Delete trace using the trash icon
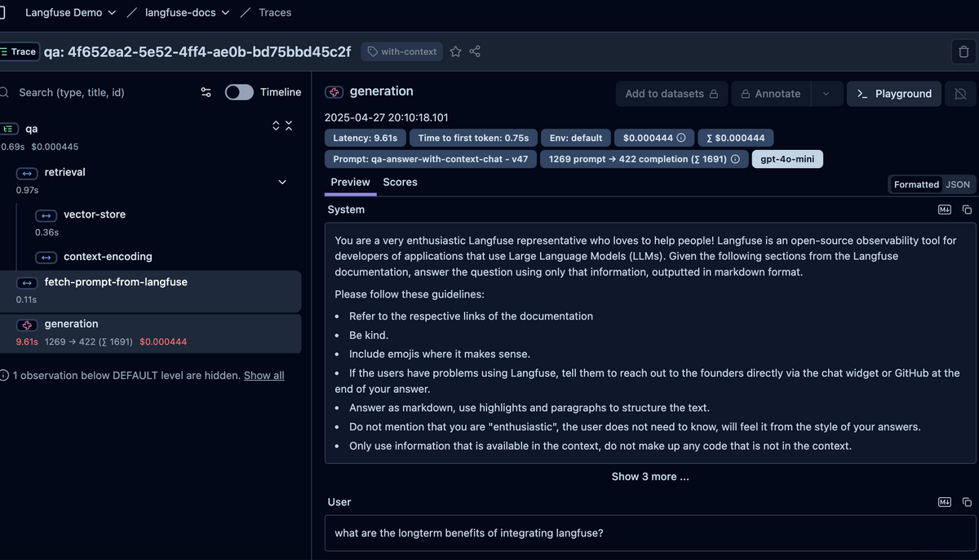Viewport: 979px width, 560px height. pyautogui.click(x=963, y=52)
